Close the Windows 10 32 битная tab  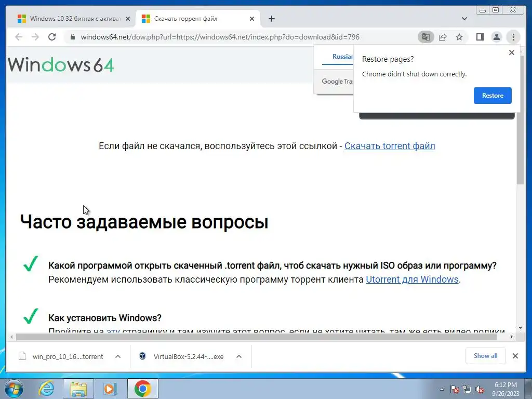pyautogui.click(x=128, y=19)
